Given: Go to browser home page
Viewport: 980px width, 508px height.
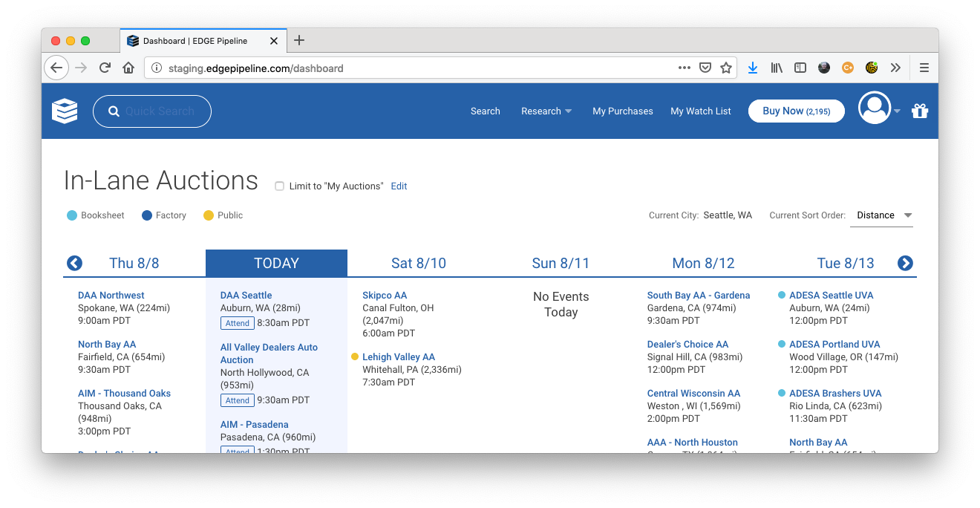Looking at the screenshot, I should 128,68.
